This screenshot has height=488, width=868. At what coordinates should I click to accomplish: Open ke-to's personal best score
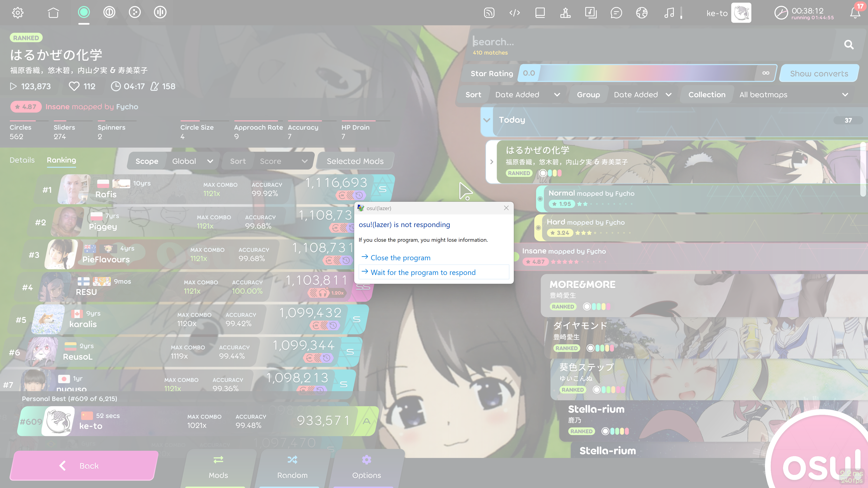coord(198,421)
